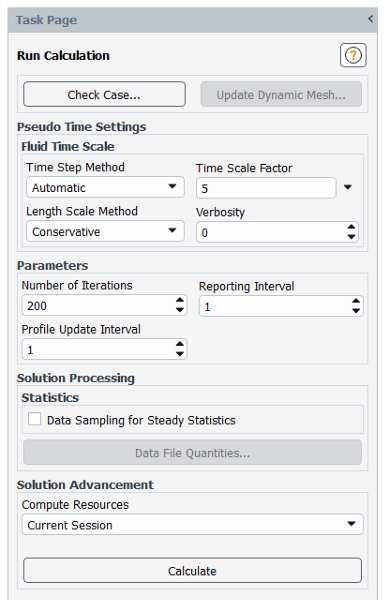The image size is (390, 608).
Task: Increase Profile Update Interval with up arrow
Action: (180, 344)
